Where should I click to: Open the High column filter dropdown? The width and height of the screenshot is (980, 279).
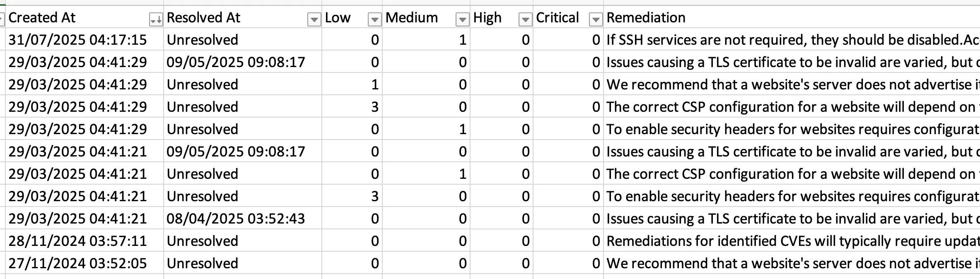click(525, 19)
